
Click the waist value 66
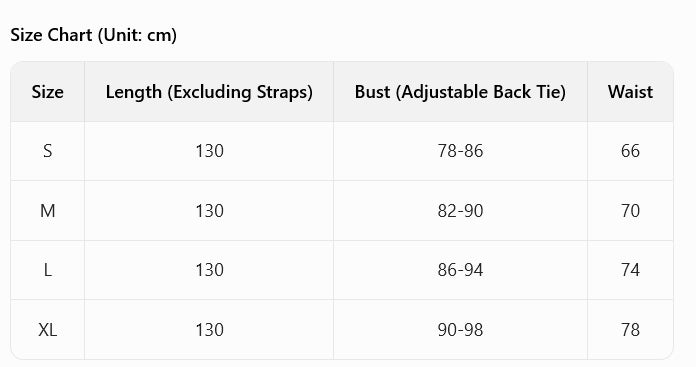(x=630, y=151)
